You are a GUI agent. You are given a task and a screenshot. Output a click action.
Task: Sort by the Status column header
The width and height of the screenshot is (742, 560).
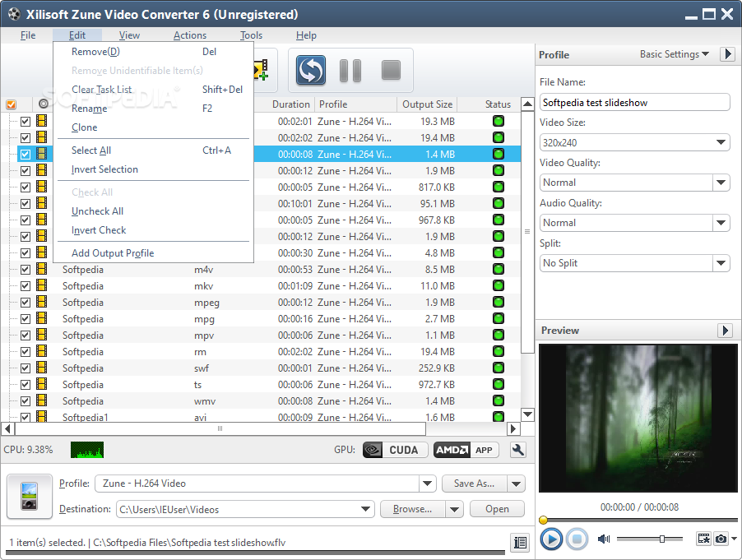pos(498,104)
